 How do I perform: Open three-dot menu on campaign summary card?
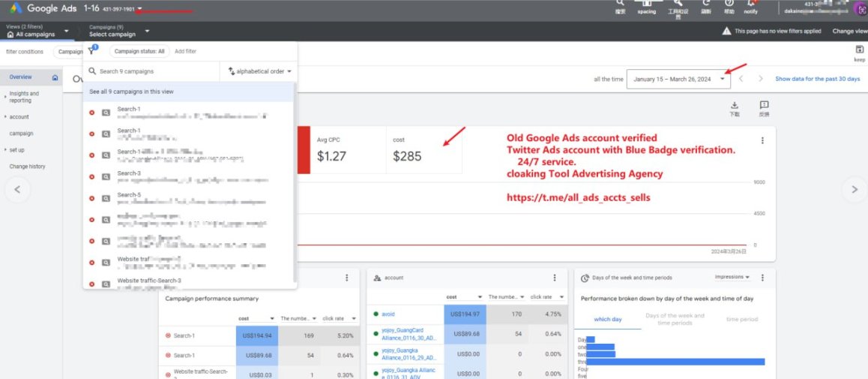[x=346, y=278]
